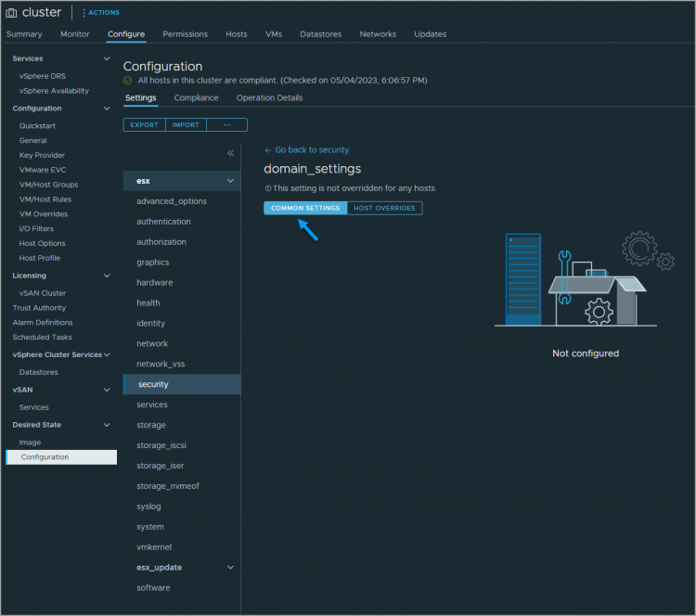Open the Configure tab
The width and height of the screenshot is (696, 616).
[126, 34]
